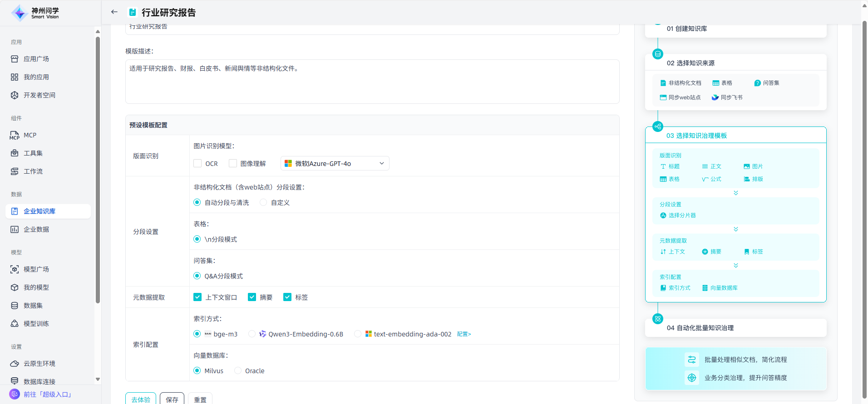This screenshot has height=404, width=868.
Task: Click the back arrow icon in header
Action: (114, 12)
